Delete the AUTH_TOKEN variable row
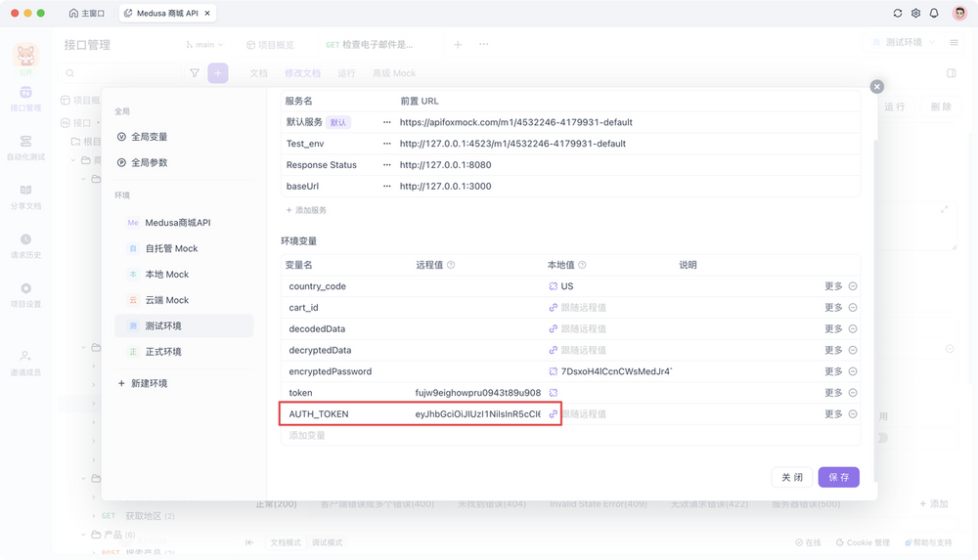978x560 pixels. 852,414
